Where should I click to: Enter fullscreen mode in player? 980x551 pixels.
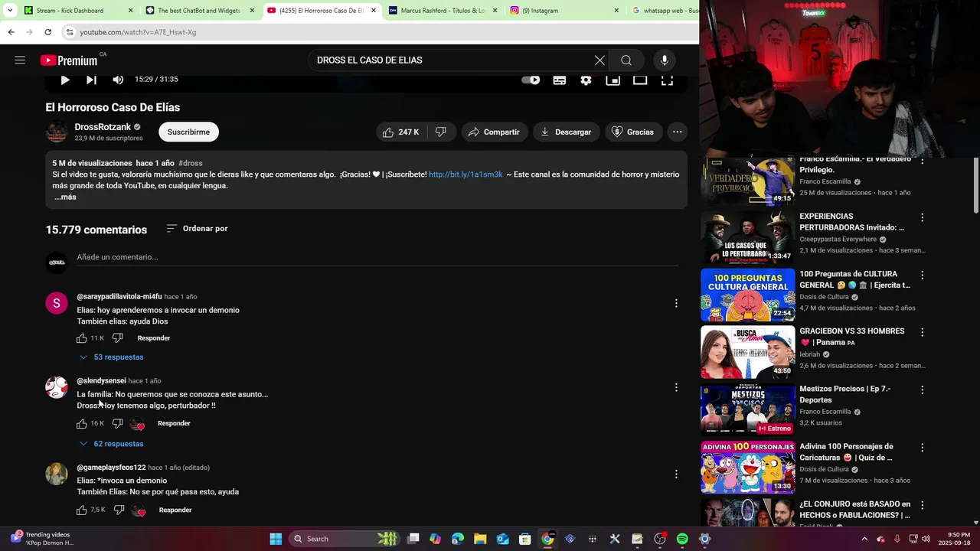click(x=667, y=80)
